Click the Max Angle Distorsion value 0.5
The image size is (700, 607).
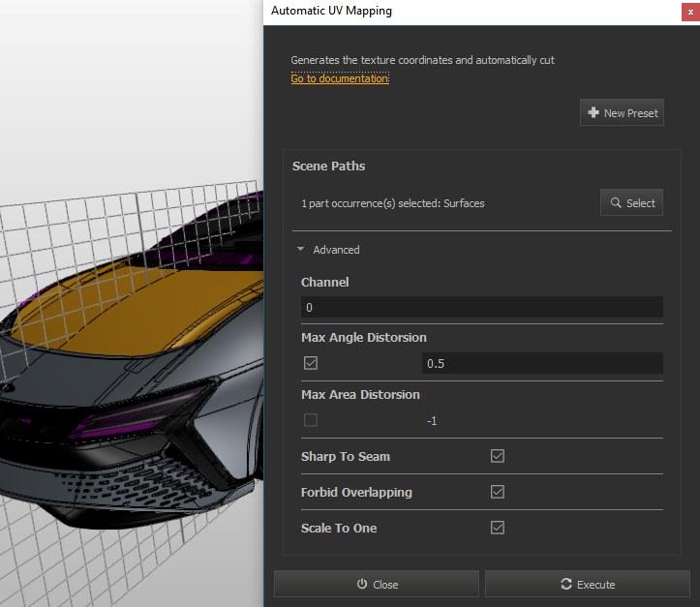[541, 364]
